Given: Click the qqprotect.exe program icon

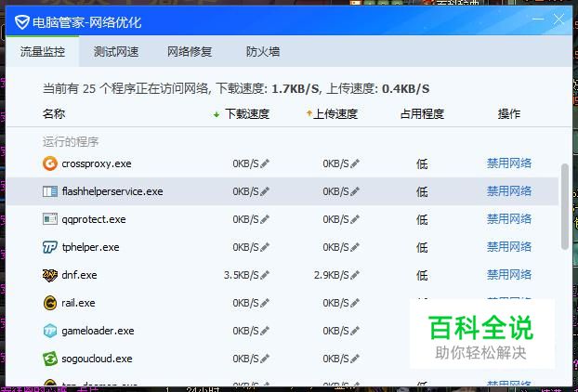Looking at the screenshot, I should [50, 219].
